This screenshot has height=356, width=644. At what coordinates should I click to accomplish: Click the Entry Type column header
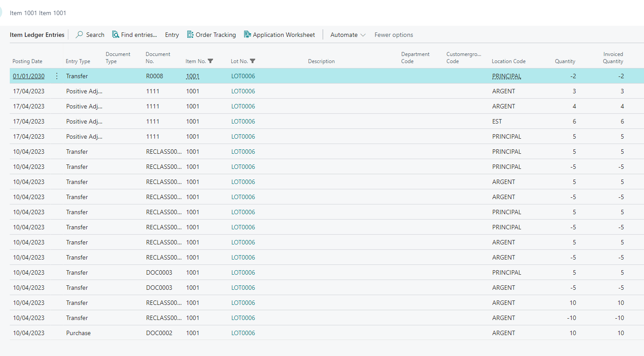click(x=78, y=61)
